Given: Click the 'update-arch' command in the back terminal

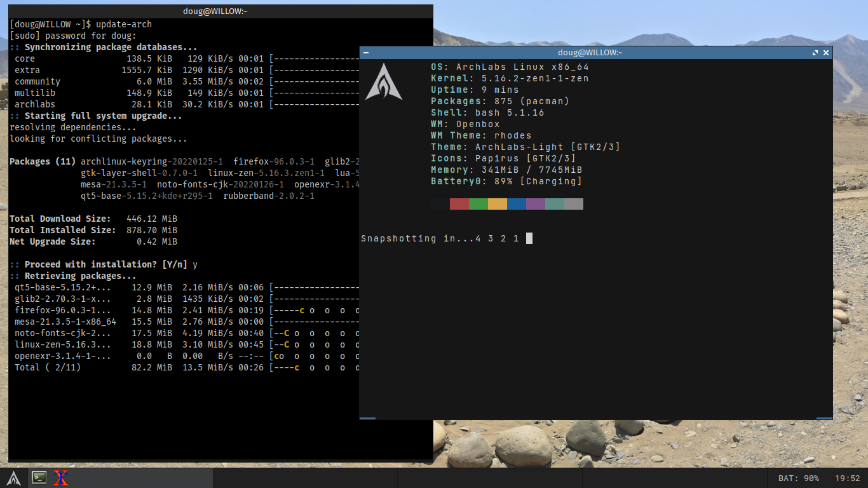Looking at the screenshot, I should click(124, 24).
